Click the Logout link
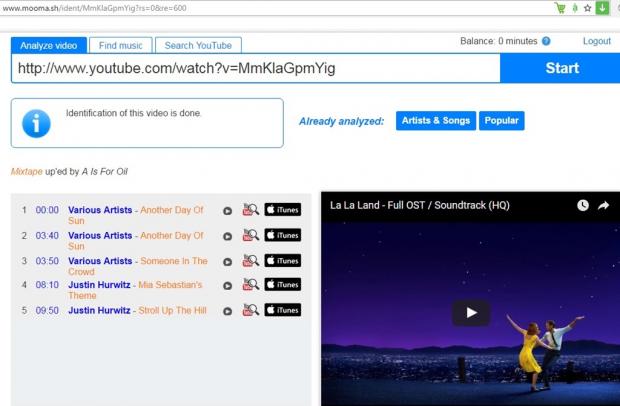Image resolution: width=620 pixels, height=406 pixels. 596,41
